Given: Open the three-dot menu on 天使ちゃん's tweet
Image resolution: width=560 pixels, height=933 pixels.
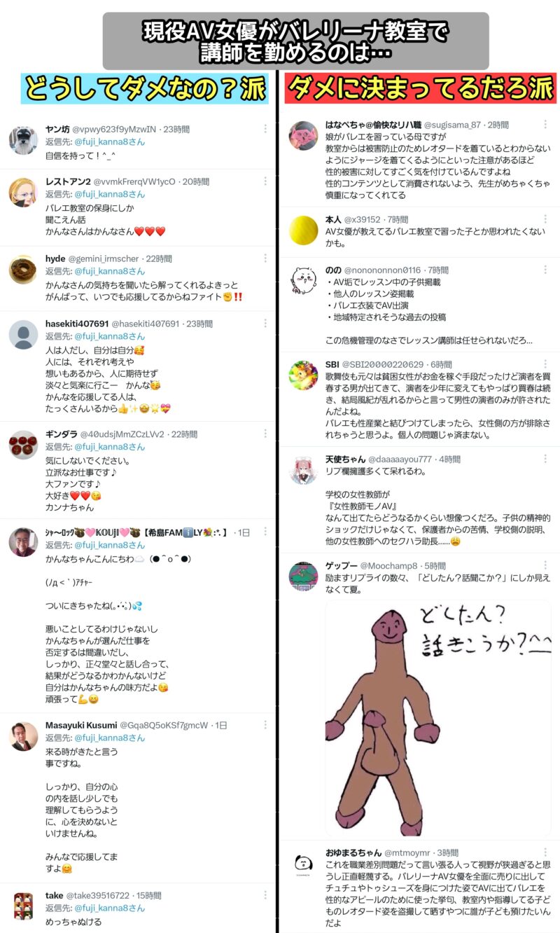Looking at the screenshot, I should coord(545,459).
